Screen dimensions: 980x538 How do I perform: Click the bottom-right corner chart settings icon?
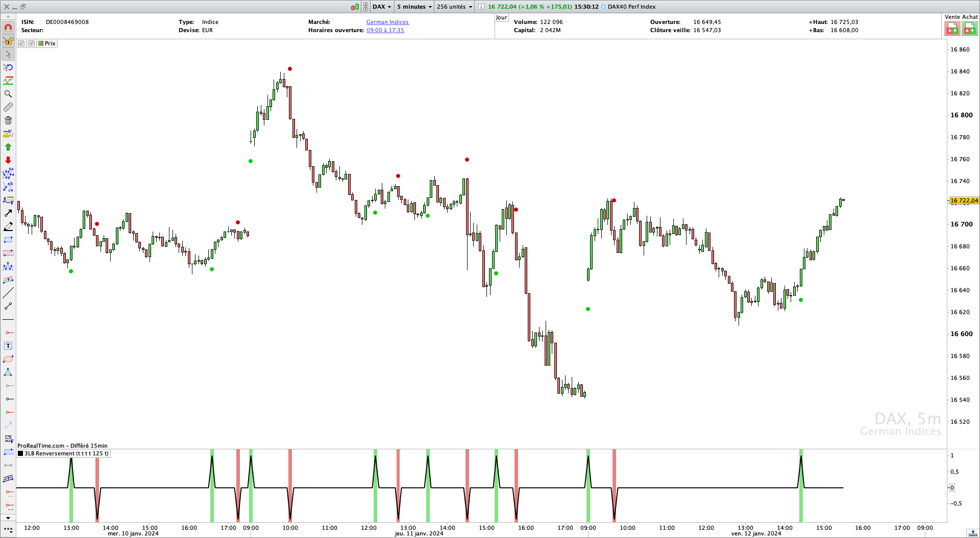tap(973, 533)
